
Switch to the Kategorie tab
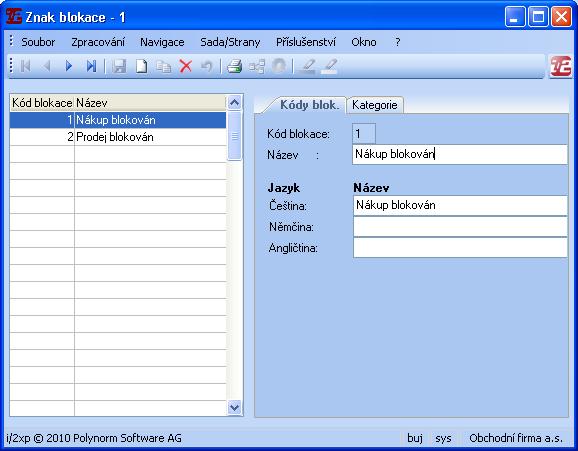[x=375, y=105]
